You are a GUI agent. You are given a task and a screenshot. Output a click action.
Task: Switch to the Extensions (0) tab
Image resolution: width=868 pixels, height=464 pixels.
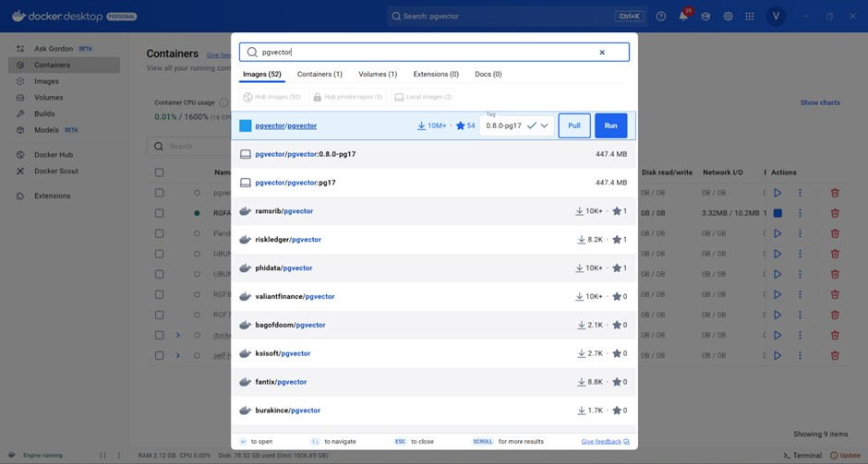pos(436,74)
